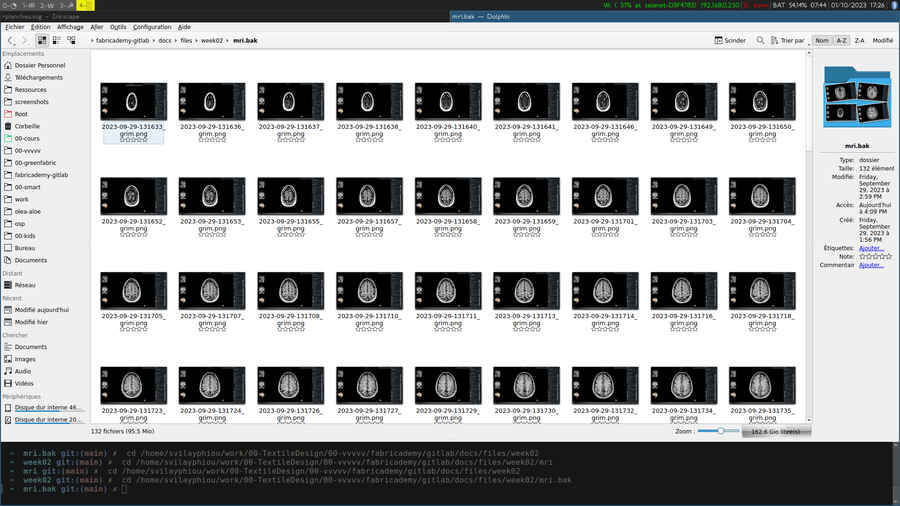The height and width of the screenshot is (506, 900).
Task: Click the terminal prompt in mri.bak
Action: pyautogui.click(x=124, y=489)
